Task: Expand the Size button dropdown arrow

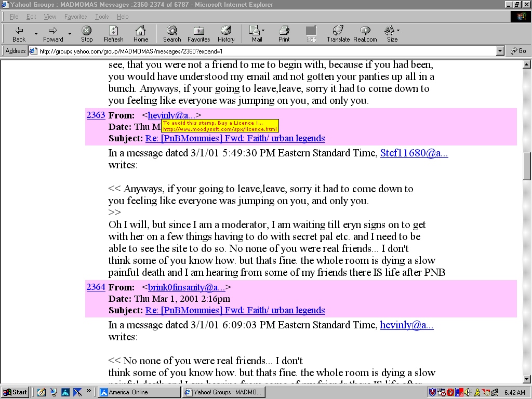Action: pos(398,30)
